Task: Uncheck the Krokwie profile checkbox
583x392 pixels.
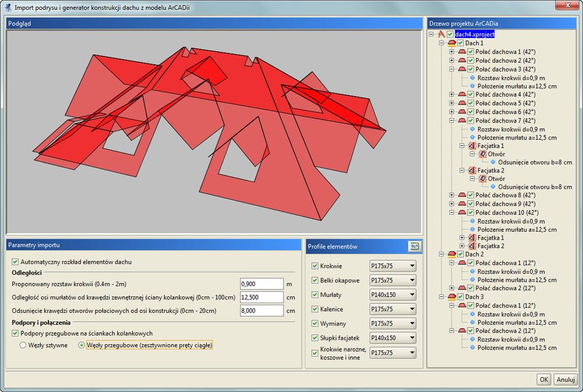Action: [315, 266]
